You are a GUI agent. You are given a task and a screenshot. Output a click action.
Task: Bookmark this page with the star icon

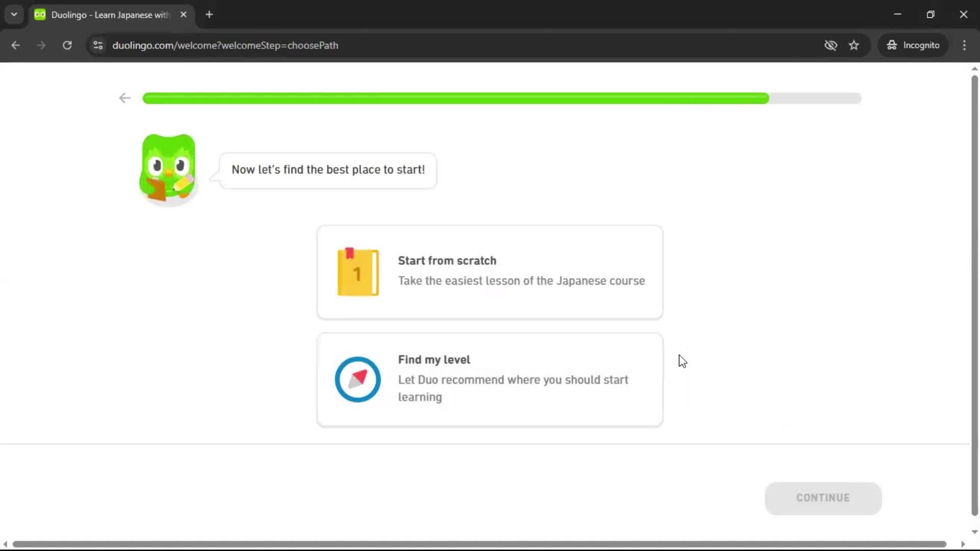click(x=854, y=45)
